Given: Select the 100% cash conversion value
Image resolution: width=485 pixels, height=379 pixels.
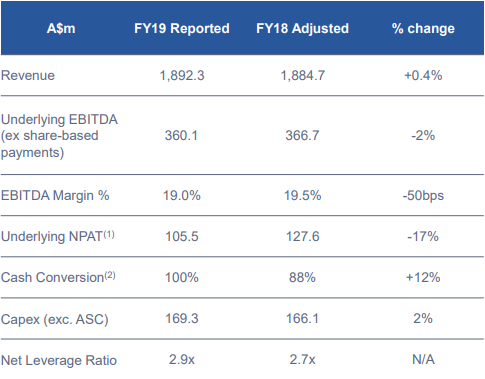Looking at the screenshot, I should tap(182, 277).
